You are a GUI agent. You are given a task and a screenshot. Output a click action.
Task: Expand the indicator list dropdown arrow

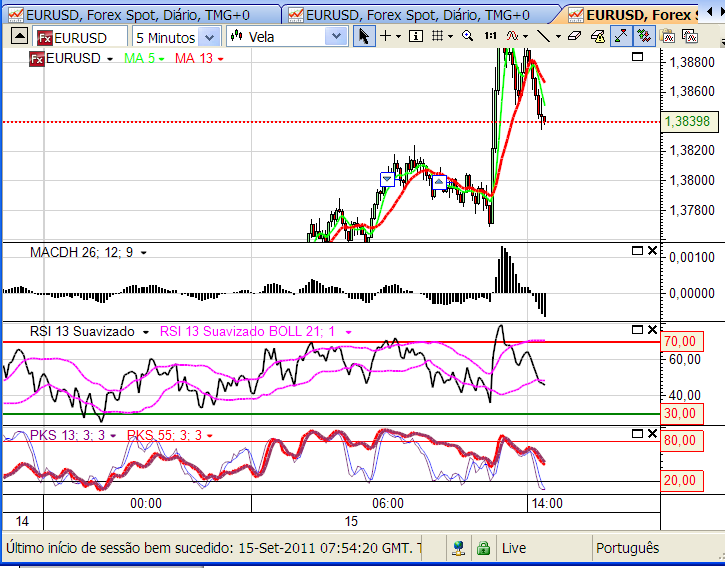click(x=525, y=37)
